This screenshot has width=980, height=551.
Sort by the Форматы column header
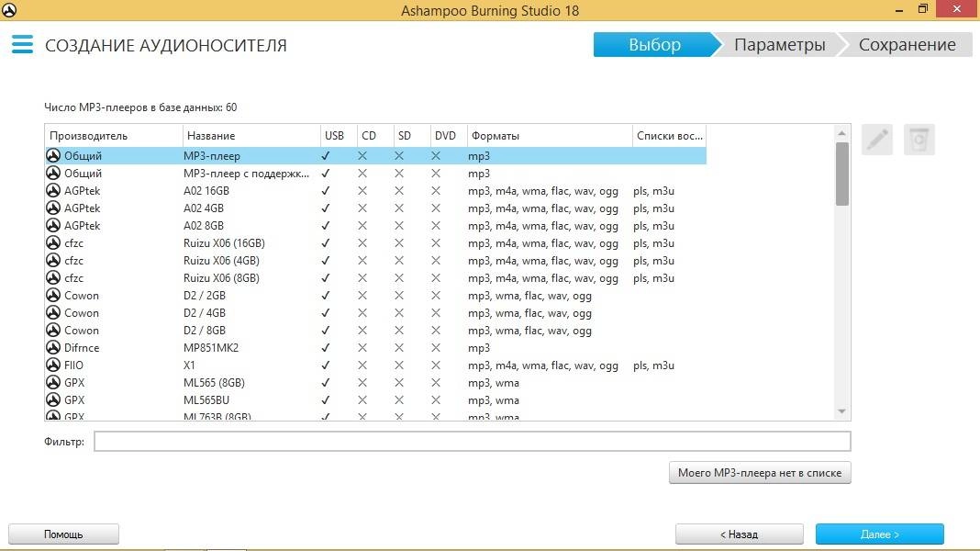pyautogui.click(x=550, y=136)
